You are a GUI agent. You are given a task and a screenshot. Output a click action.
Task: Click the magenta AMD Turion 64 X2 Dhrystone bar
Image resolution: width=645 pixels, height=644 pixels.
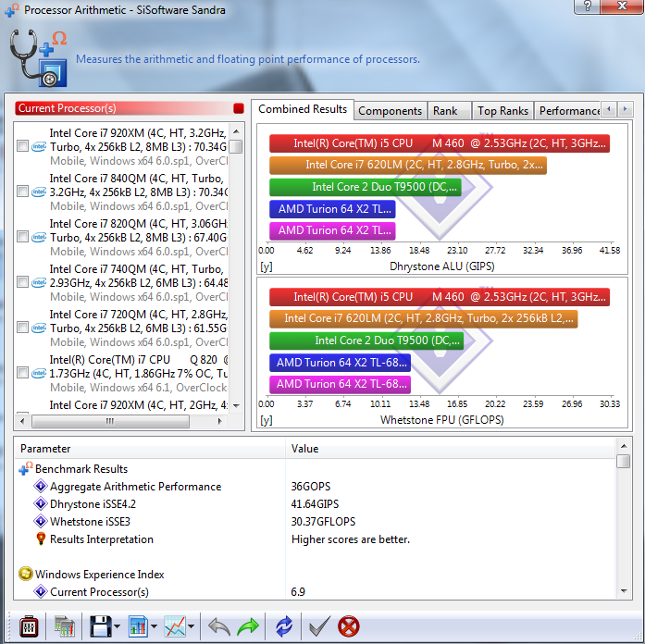pyautogui.click(x=332, y=230)
